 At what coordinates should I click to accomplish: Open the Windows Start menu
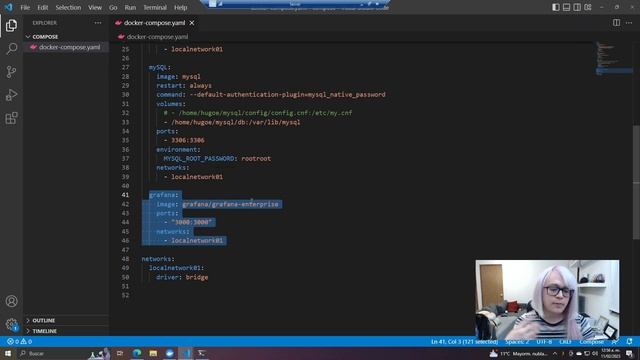point(8,353)
